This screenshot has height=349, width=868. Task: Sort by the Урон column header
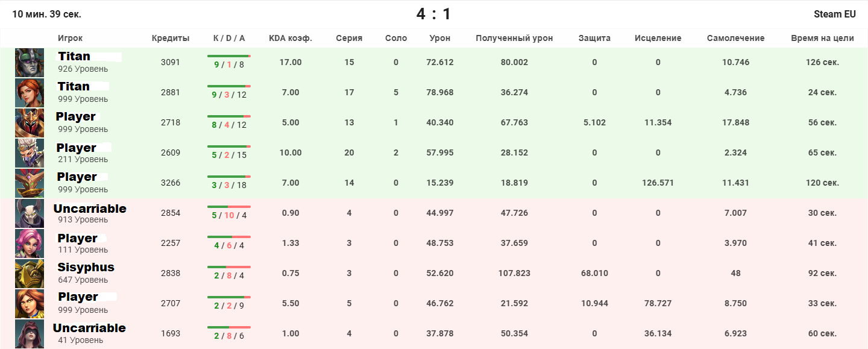(439, 38)
